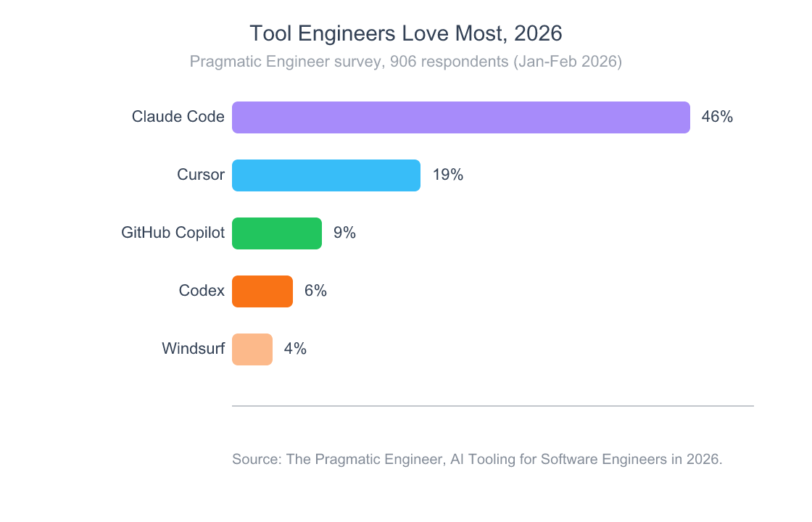Click the '4%' value label
The width and height of the screenshot is (812, 522).
[x=295, y=349]
